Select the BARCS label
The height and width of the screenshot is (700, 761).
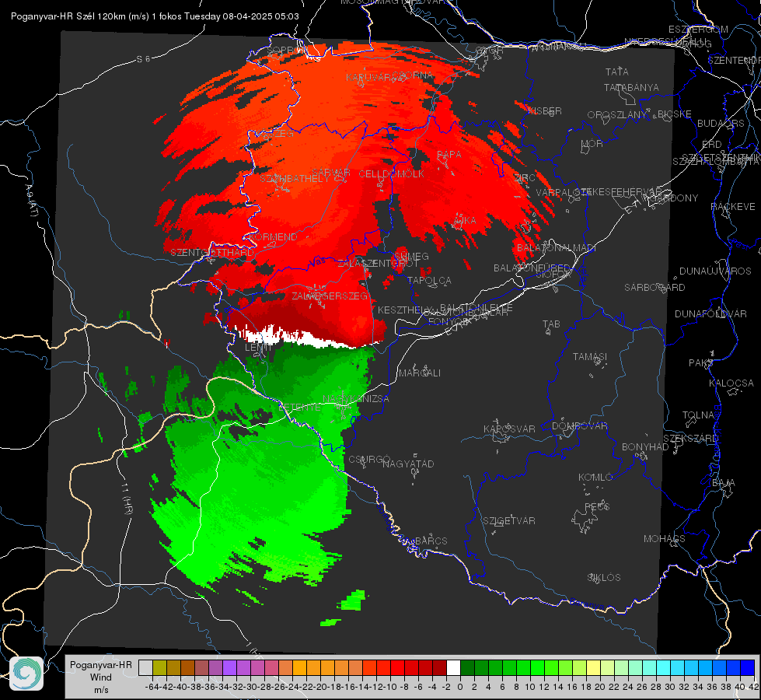pos(431,541)
